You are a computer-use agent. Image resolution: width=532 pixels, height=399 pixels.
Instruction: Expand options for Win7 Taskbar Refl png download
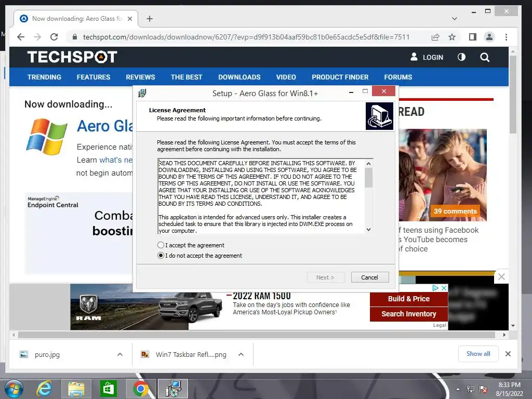click(x=241, y=354)
